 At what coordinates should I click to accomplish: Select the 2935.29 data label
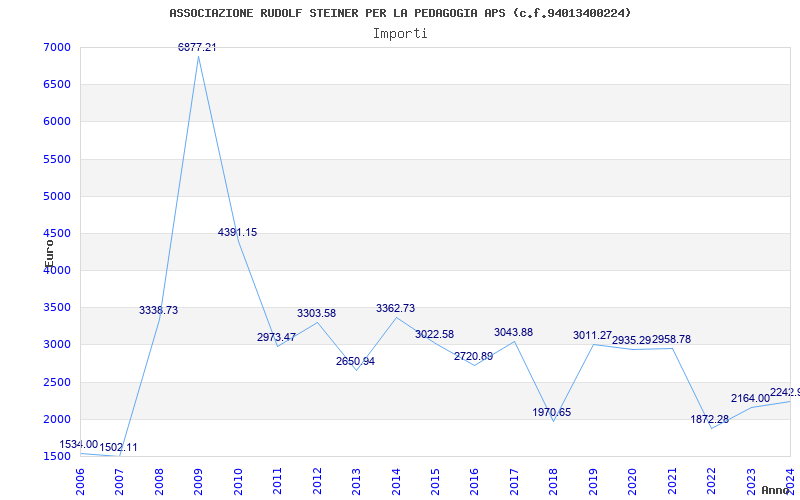[632, 340]
